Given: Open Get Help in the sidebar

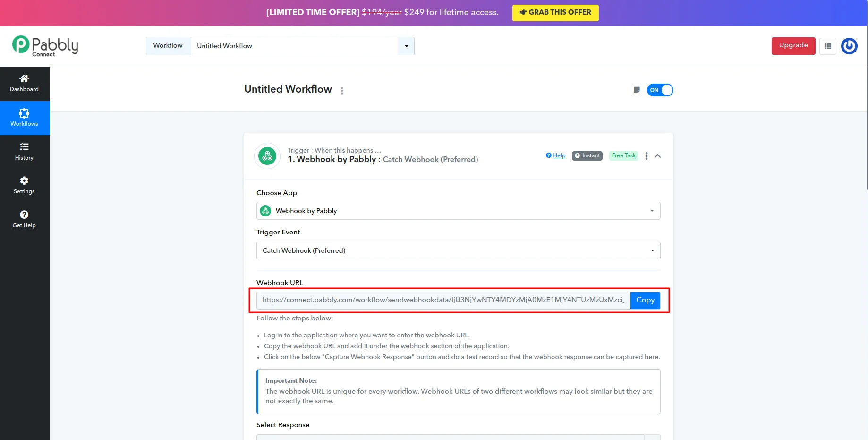Looking at the screenshot, I should 24,219.
